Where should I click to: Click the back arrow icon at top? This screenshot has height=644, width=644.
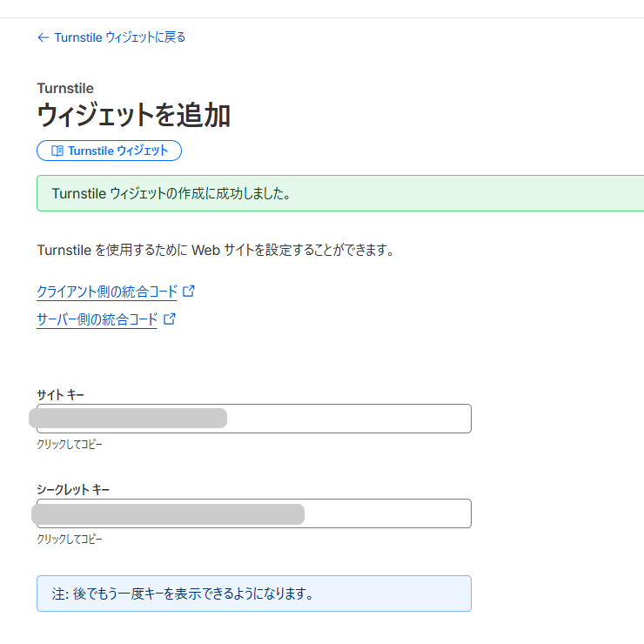tap(43, 37)
